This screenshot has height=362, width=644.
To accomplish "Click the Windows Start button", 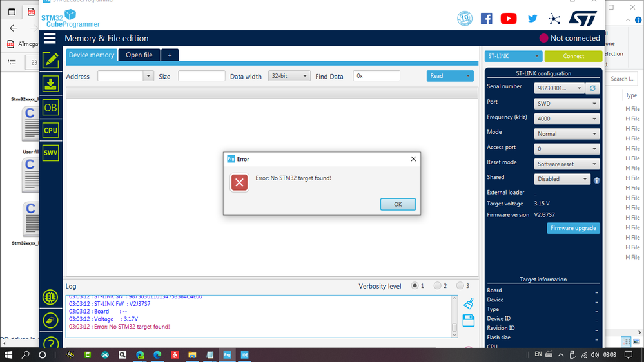I will (x=8, y=355).
